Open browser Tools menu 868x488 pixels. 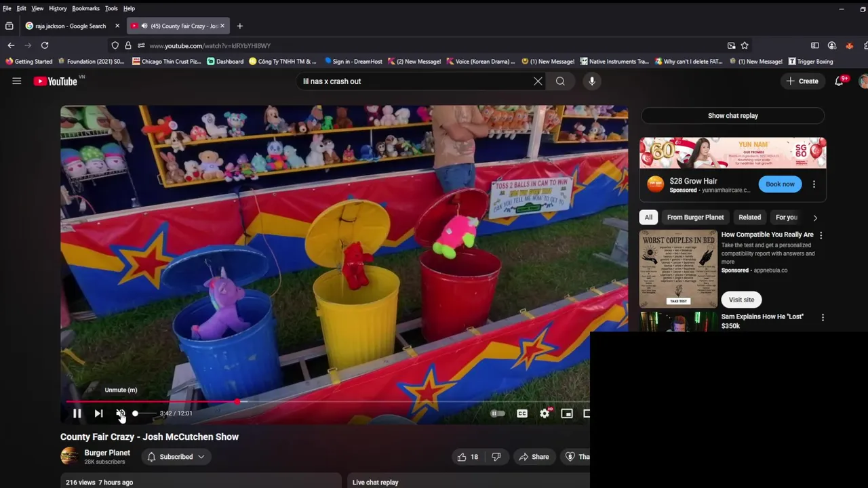(111, 8)
